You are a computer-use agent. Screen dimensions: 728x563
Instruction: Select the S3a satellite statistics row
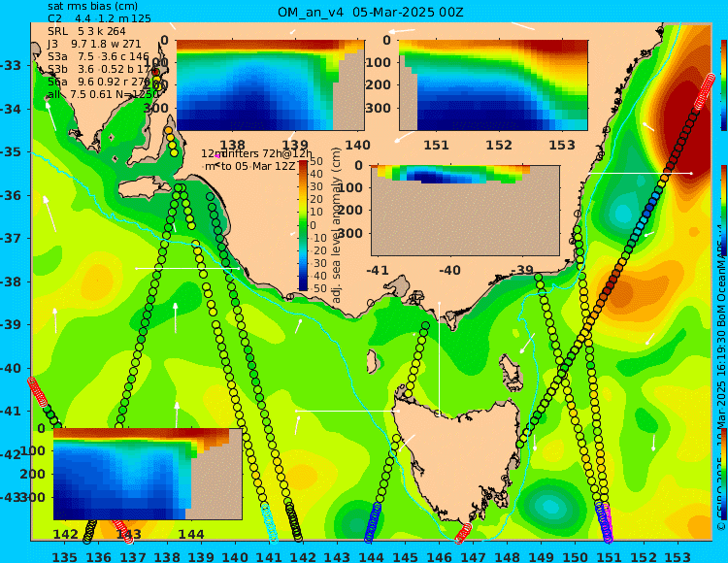click(x=98, y=56)
